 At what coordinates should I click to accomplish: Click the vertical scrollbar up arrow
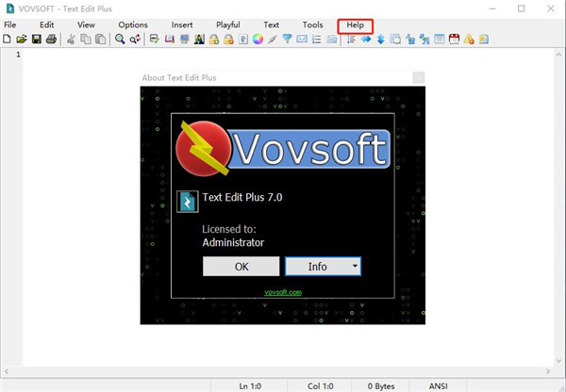click(558, 55)
